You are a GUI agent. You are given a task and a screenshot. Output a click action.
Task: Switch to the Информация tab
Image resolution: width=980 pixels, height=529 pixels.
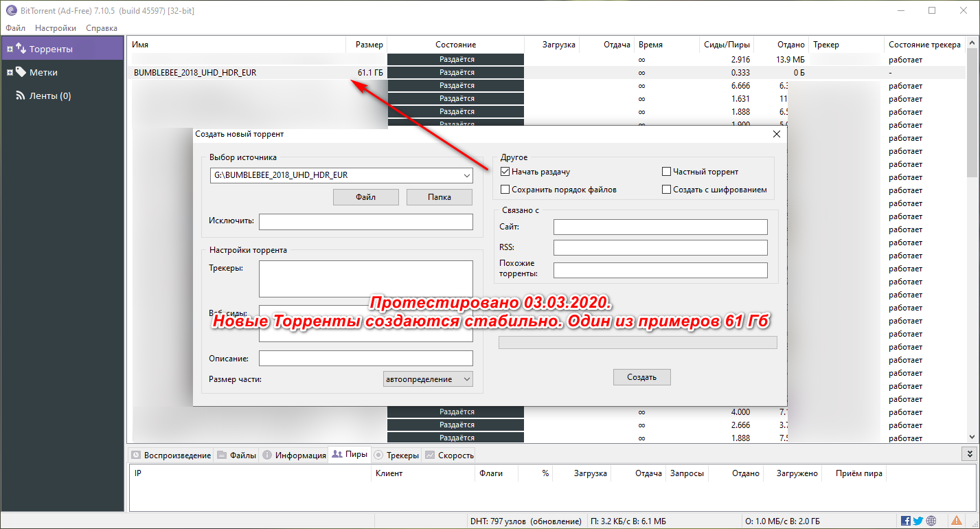point(295,455)
